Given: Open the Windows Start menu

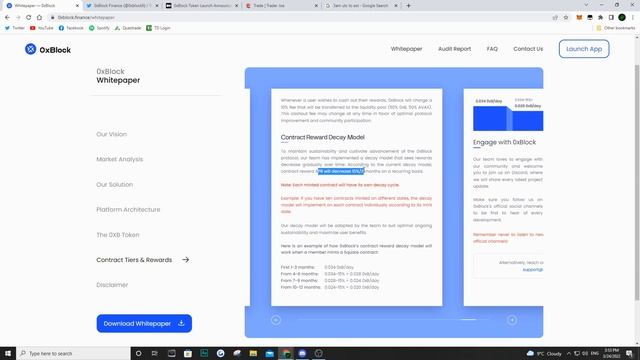Looking at the screenshot, I should click(x=8, y=353).
